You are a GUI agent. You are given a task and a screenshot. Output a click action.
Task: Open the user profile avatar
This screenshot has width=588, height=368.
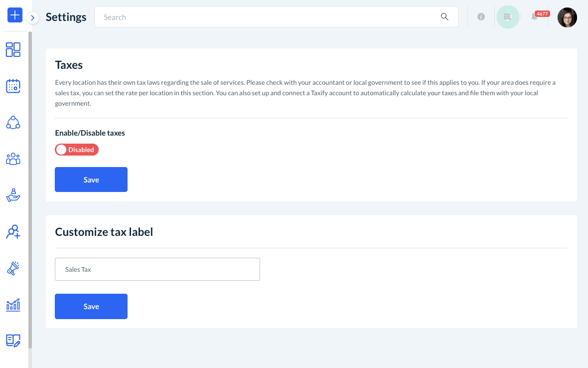click(567, 17)
